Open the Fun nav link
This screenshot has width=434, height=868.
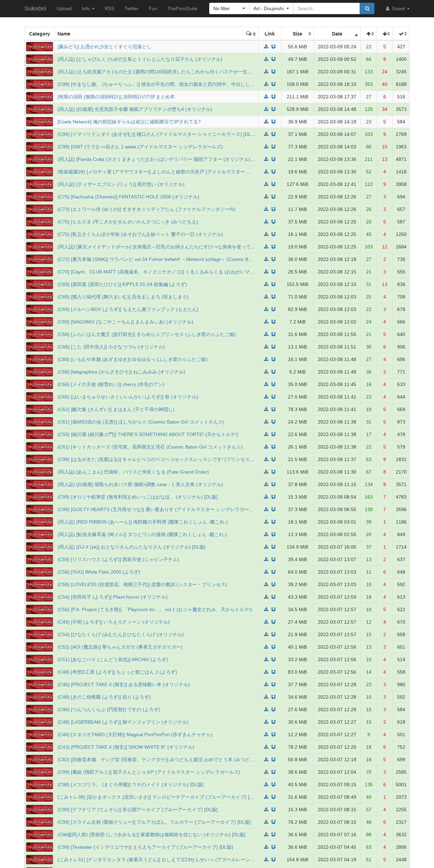pos(153,8)
